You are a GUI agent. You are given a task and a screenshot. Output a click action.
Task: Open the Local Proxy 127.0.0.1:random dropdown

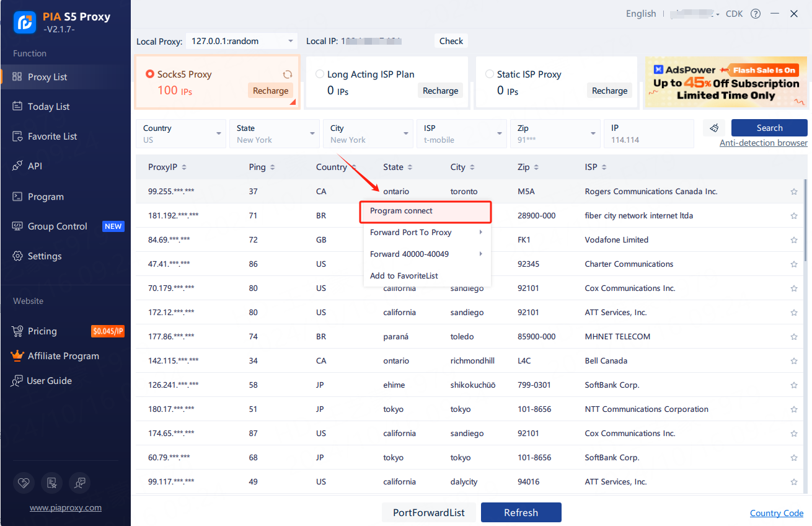tap(242, 42)
